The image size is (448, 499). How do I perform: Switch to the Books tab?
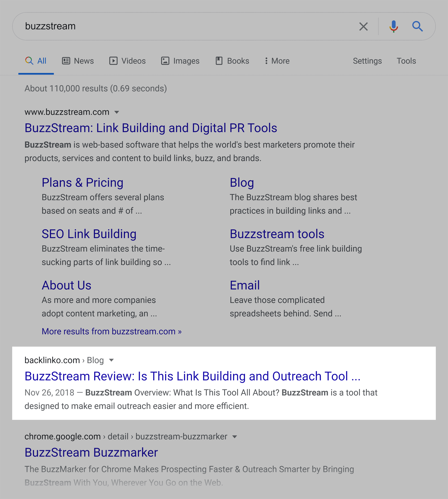[x=232, y=61]
